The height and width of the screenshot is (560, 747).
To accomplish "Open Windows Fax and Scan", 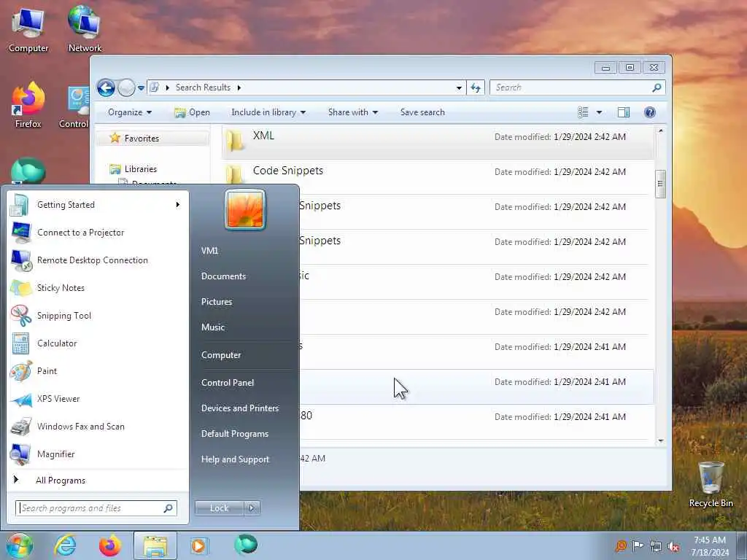I will tap(98, 426).
